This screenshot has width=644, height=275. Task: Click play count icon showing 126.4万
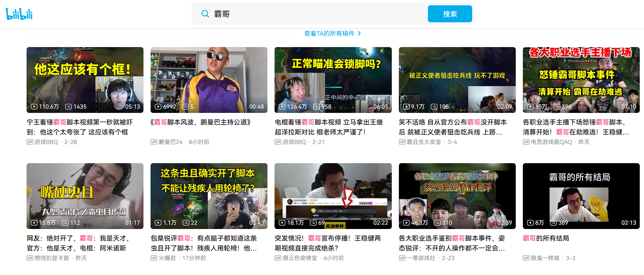(x=282, y=107)
